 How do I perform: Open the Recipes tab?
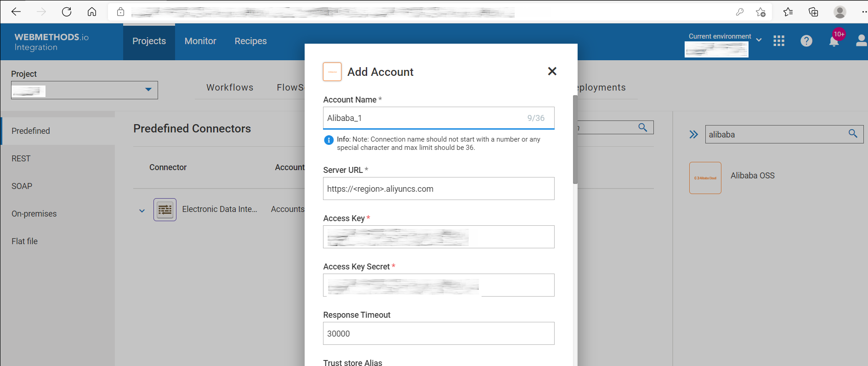coord(250,41)
